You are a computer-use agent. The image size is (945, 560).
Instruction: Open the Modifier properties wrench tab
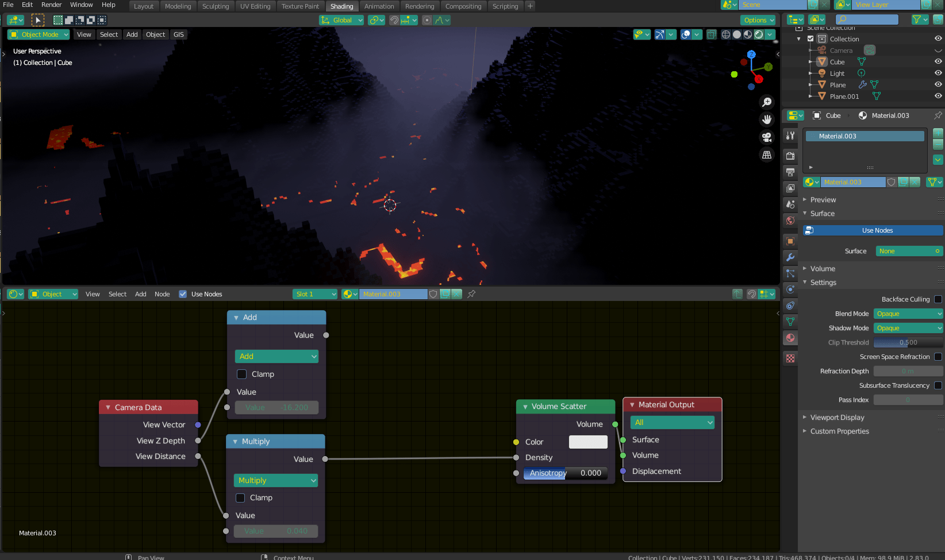790,257
